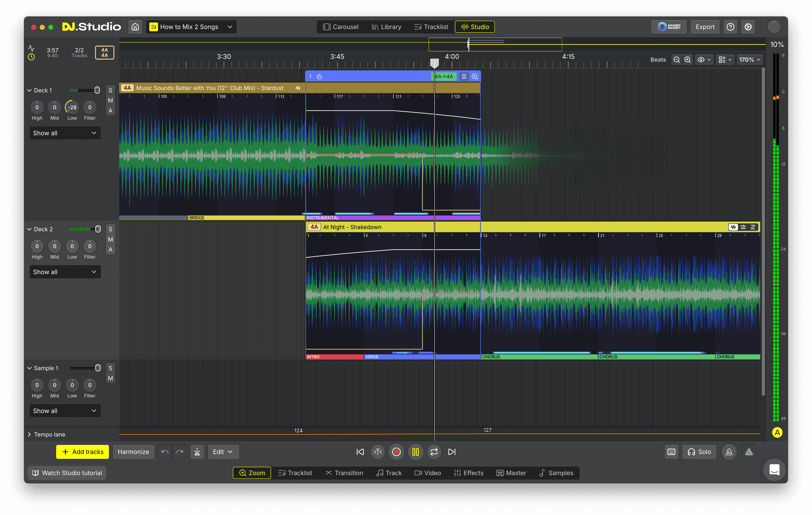Zoom out the timeline with minus magnifier

pos(676,60)
